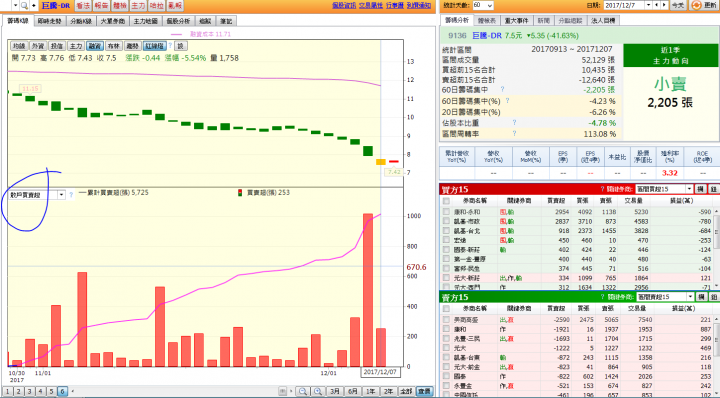Toggle the 外資 chart overlay
The image size is (720, 398).
point(38,46)
